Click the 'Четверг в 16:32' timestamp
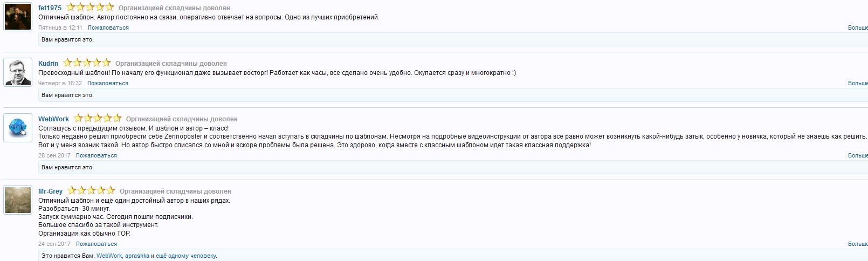Image resolution: width=868 pixels, height=261 pixels. pos(60,83)
